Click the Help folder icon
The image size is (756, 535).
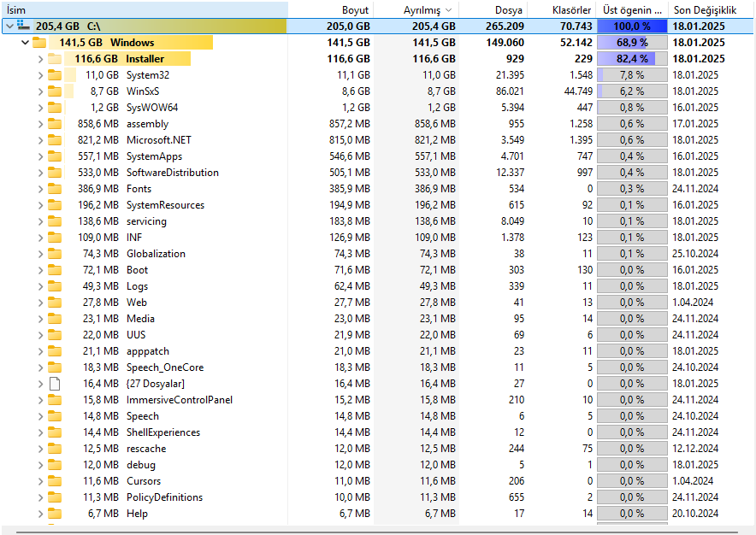tap(55, 514)
